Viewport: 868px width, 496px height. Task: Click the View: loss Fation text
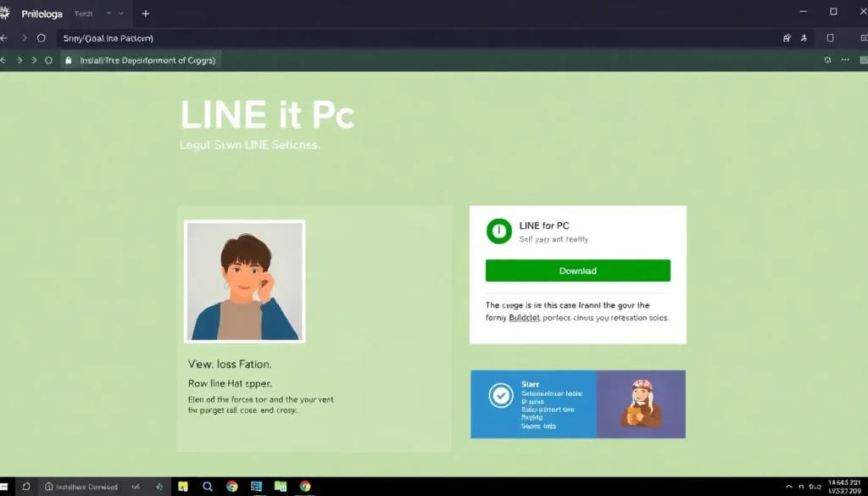pyautogui.click(x=230, y=365)
